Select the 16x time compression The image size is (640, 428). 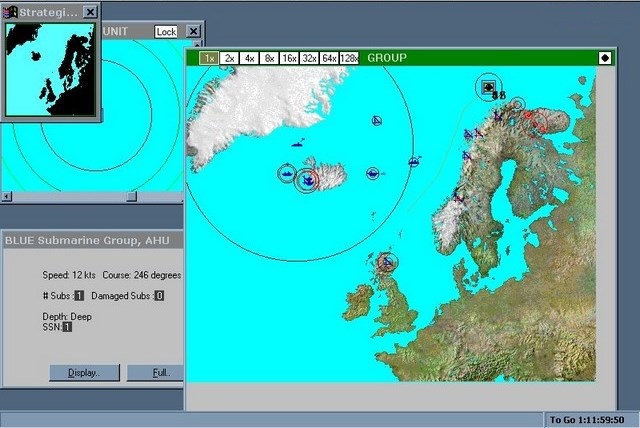289,58
